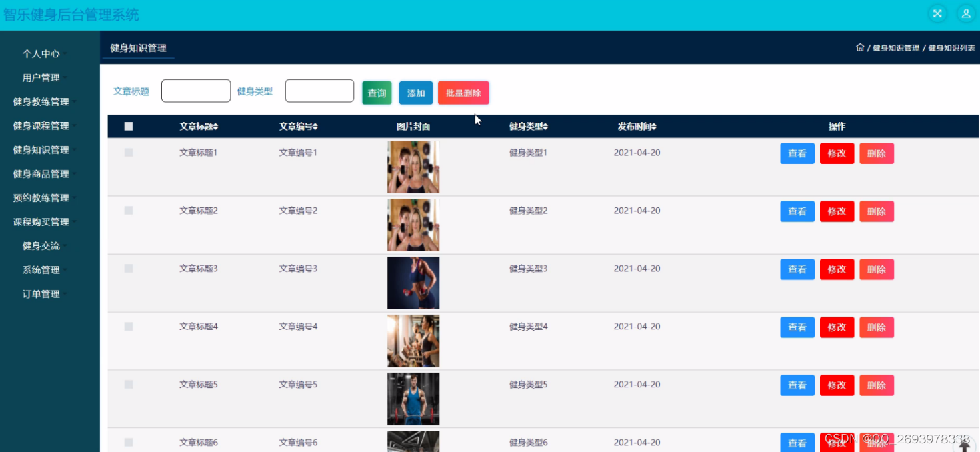Viewport: 980px width, 452px height.
Task: View details with 查看 for 文章标题1
Action: tap(797, 153)
